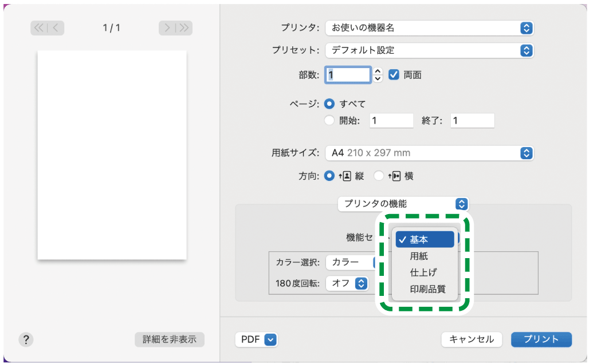Uncheck the 両面 (two-sided) checkbox

click(393, 74)
